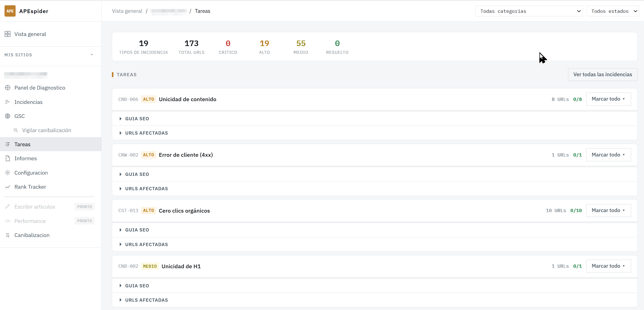Click the Configuracion gear icon

point(8,173)
